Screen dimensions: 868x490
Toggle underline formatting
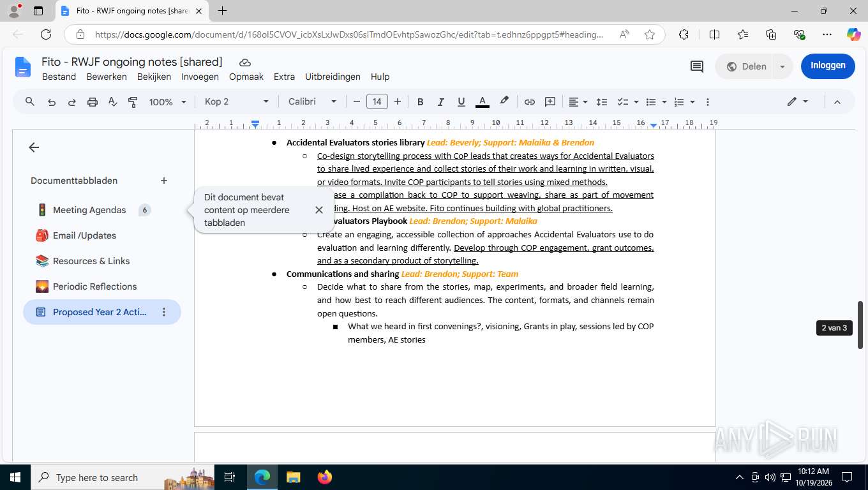[461, 102]
